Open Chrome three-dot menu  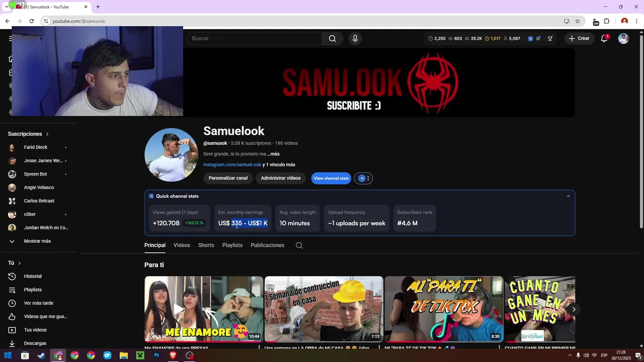pos(637,21)
